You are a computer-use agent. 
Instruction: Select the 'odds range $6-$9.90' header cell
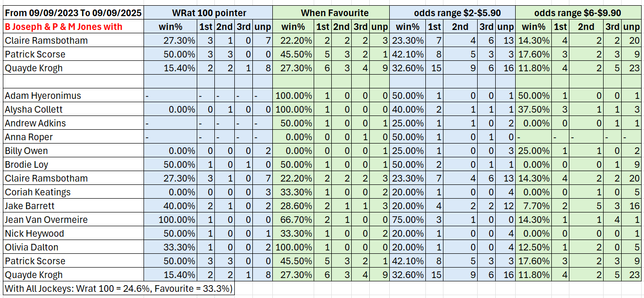(578, 13)
